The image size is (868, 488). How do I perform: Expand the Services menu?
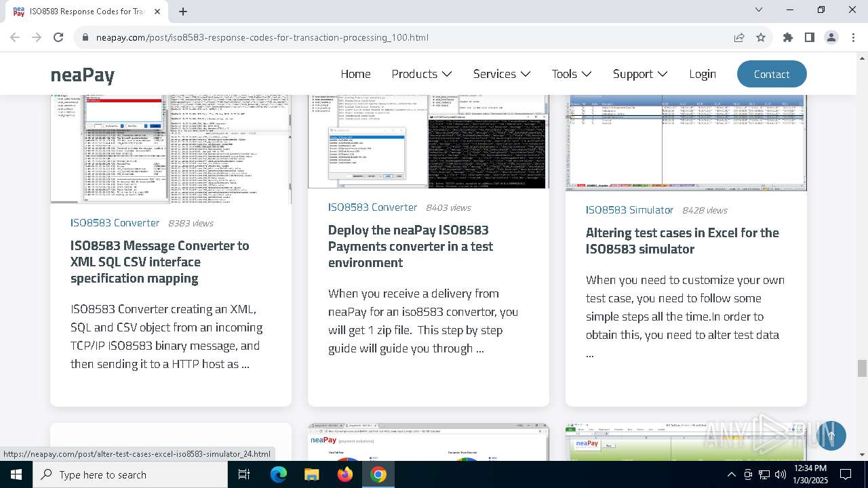point(501,74)
